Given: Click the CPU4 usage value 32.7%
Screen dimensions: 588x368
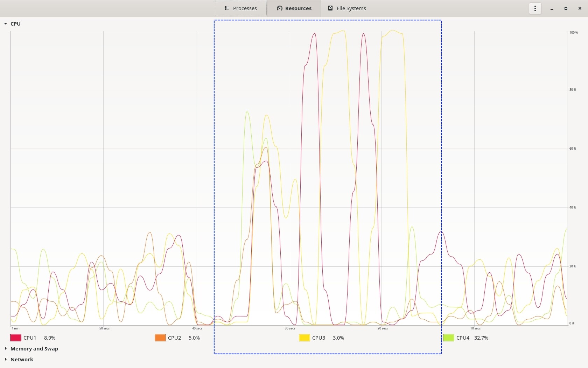Looking at the screenshot, I should coord(481,338).
